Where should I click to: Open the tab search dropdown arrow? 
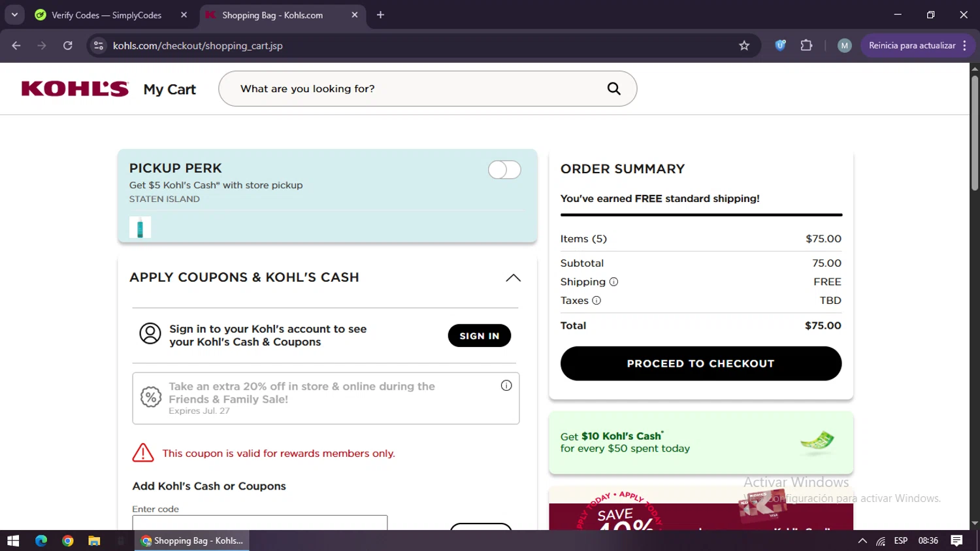tap(14, 14)
